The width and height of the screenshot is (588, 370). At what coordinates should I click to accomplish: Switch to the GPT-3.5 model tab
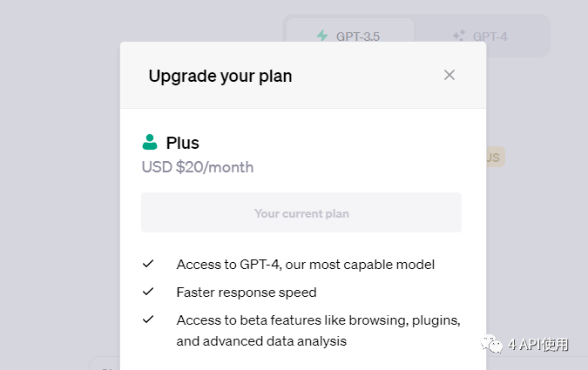349,36
